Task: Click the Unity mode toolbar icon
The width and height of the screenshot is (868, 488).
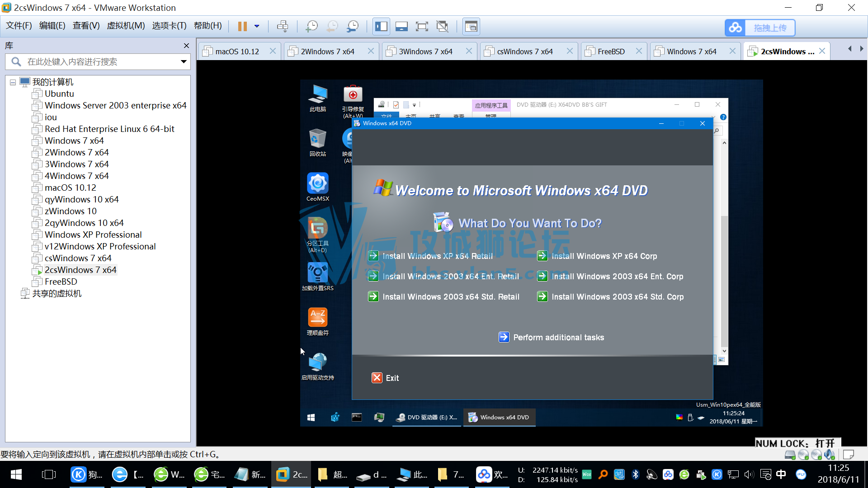Action: [442, 26]
